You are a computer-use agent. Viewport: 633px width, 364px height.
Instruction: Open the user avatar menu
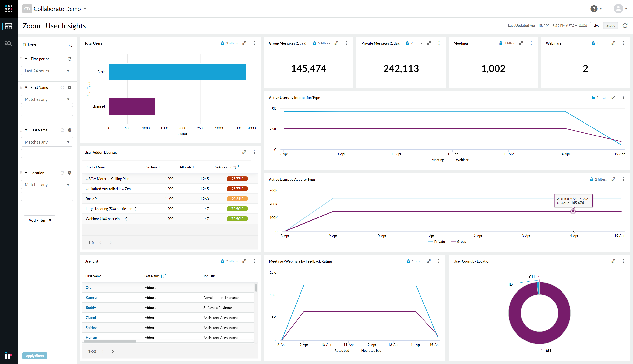click(x=618, y=9)
